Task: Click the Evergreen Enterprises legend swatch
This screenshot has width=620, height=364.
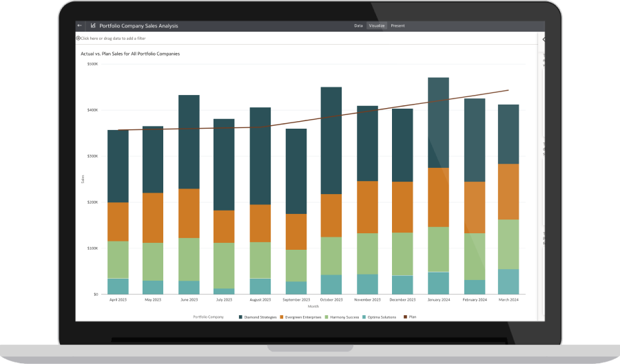Action: tap(280, 317)
